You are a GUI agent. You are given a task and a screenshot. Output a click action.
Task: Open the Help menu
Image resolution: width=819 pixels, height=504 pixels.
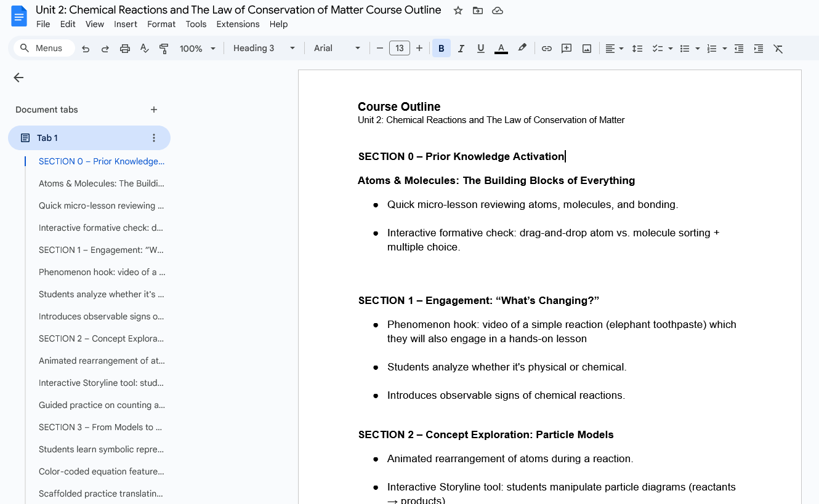point(279,24)
